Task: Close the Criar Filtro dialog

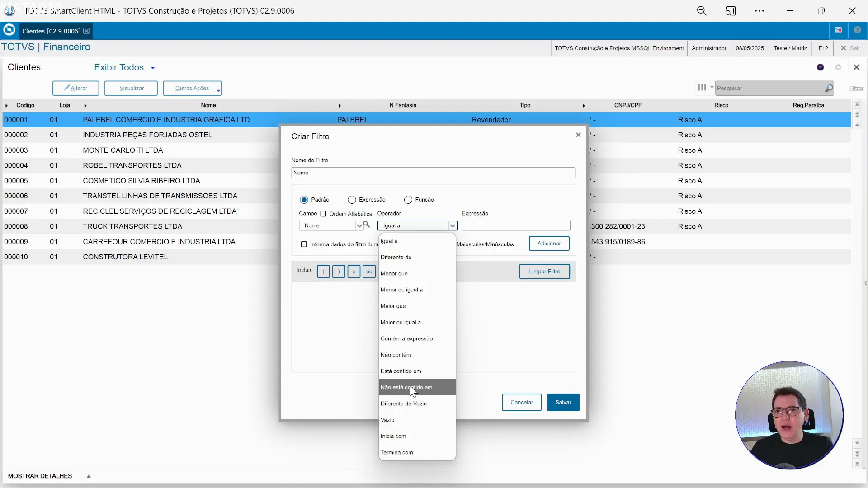Action: point(578,135)
